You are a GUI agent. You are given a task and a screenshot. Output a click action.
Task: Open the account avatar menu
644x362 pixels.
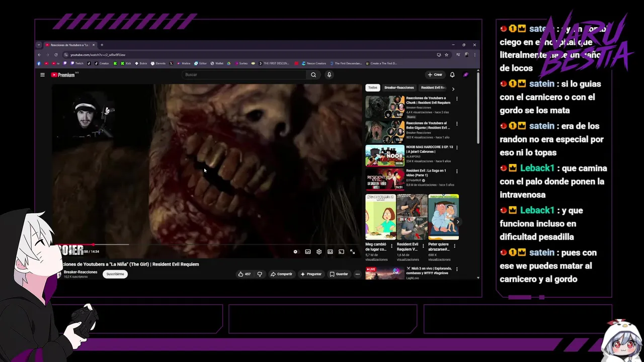click(466, 75)
